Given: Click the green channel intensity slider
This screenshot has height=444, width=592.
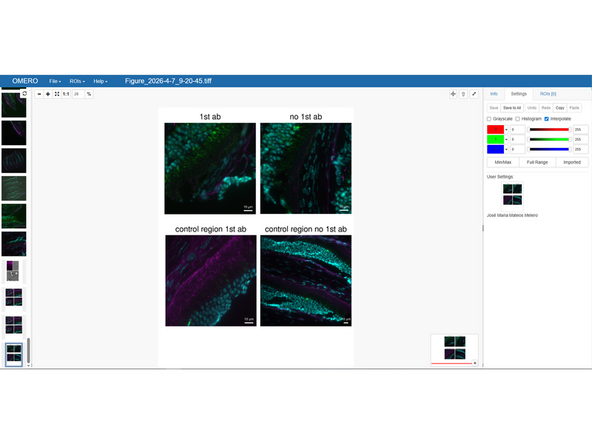Looking at the screenshot, I should tap(549, 139).
